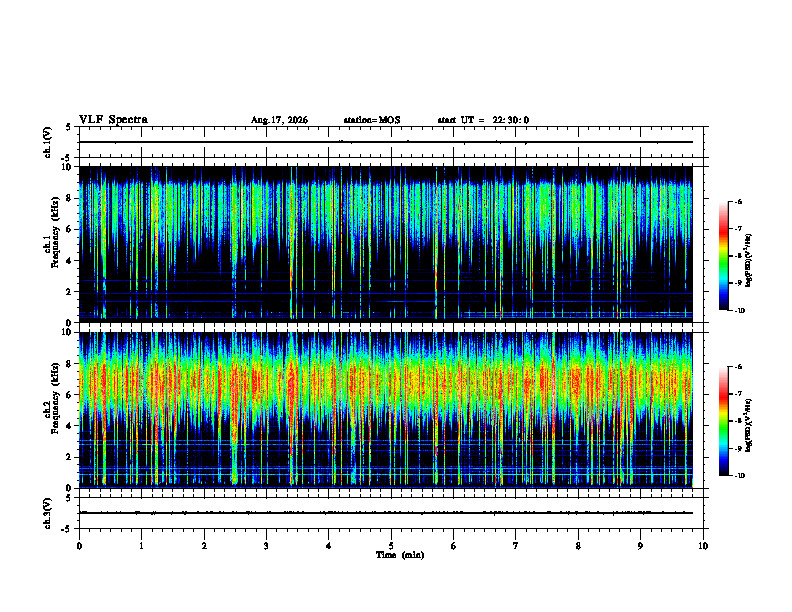792x612 pixels.
Task: Click the "-10" label on ch.2 color bar
Action: pyautogui.click(x=739, y=476)
